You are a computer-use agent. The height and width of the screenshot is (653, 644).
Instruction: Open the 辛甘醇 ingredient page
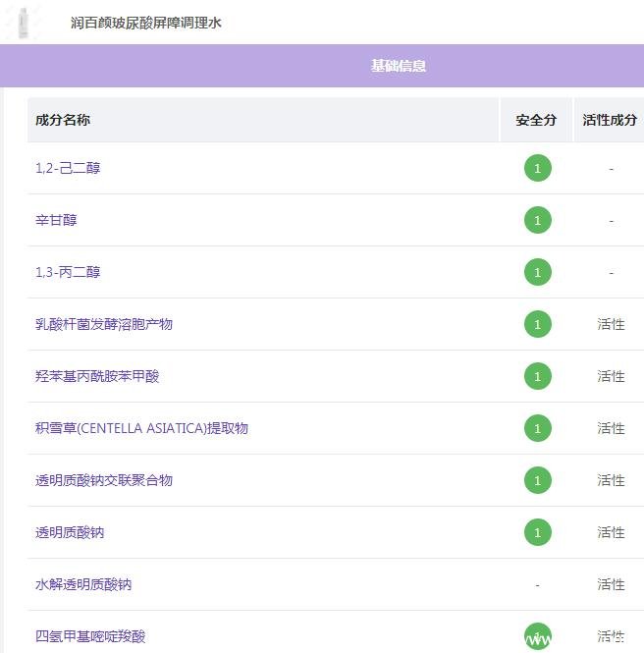click(56, 220)
